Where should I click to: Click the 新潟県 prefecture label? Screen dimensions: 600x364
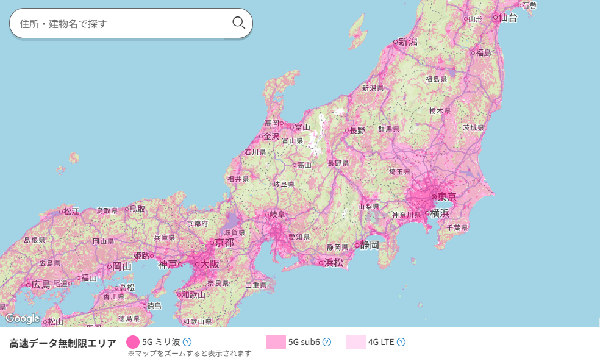point(373,88)
